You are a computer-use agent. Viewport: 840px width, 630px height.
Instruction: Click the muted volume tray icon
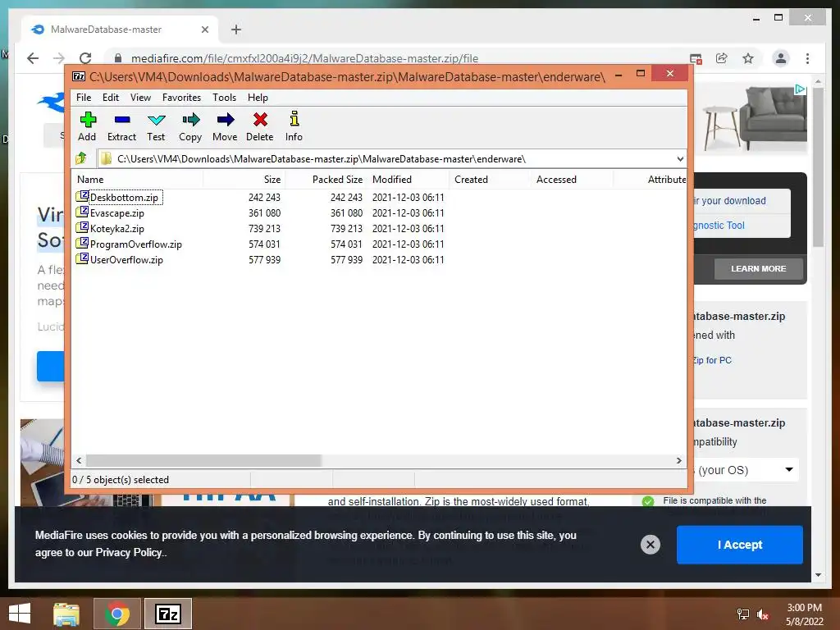[763, 614]
